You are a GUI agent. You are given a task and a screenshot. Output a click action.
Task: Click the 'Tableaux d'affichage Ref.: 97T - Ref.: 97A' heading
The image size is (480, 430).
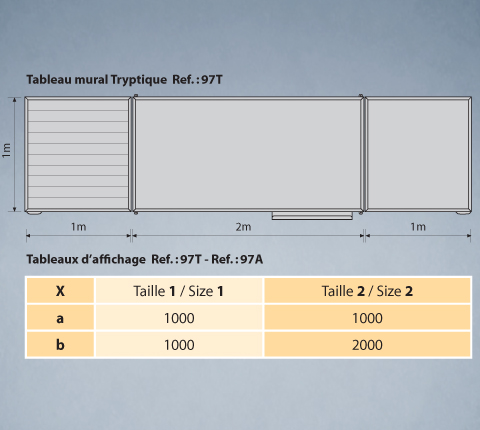click(145, 259)
